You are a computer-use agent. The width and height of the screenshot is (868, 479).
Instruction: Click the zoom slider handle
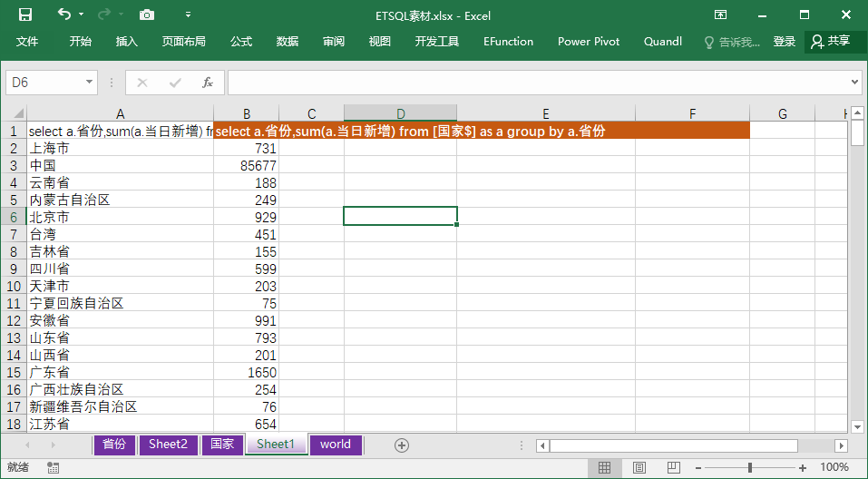[749, 467]
